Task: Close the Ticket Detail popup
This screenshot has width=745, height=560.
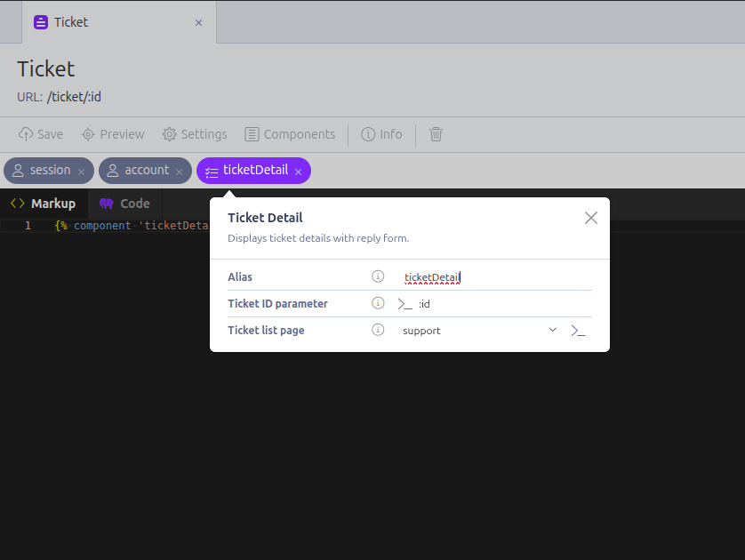Action: pyautogui.click(x=591, y=218)
